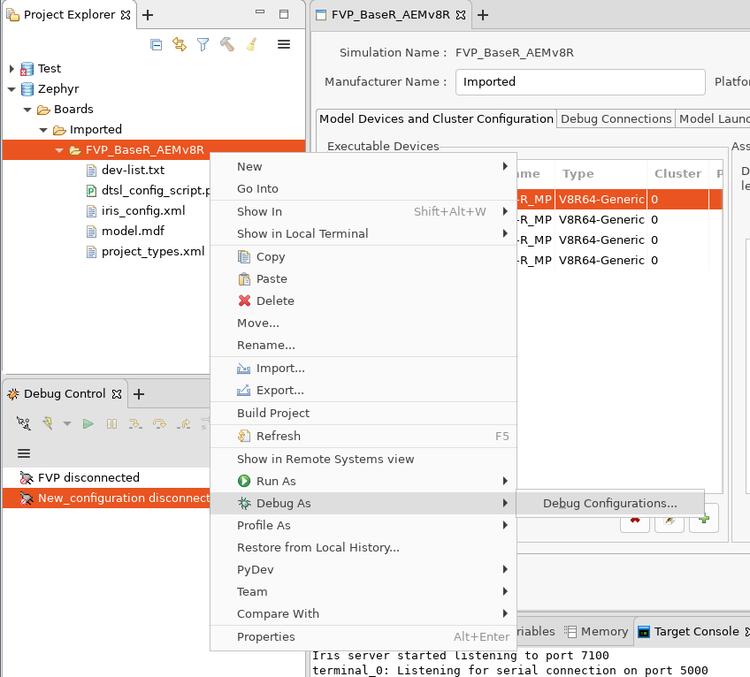Screen dimensions: 750x677
Task: Switch to the Debug Connections tab
Action: tap(615, 119)
